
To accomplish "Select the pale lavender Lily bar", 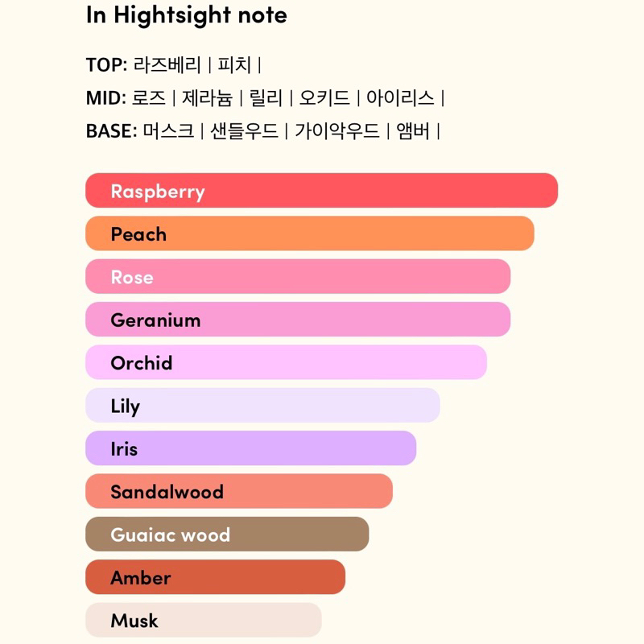I will pos(262,406).
